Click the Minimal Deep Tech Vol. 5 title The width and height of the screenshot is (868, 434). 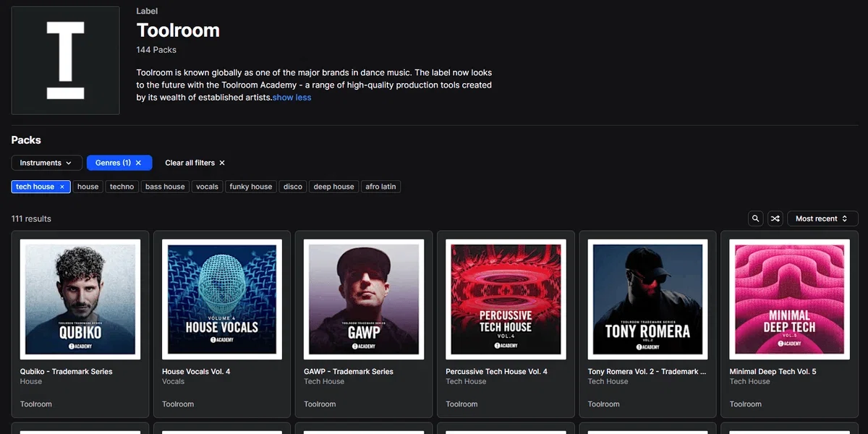[x=773, y=372]
